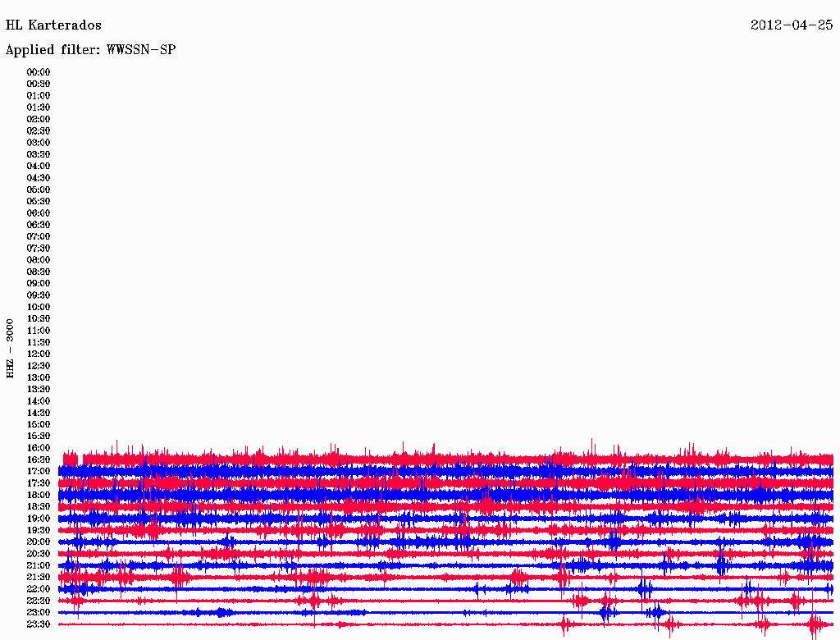Click the 14:00 time label
The image size is (840, 640).
click(x=38, y=401)
